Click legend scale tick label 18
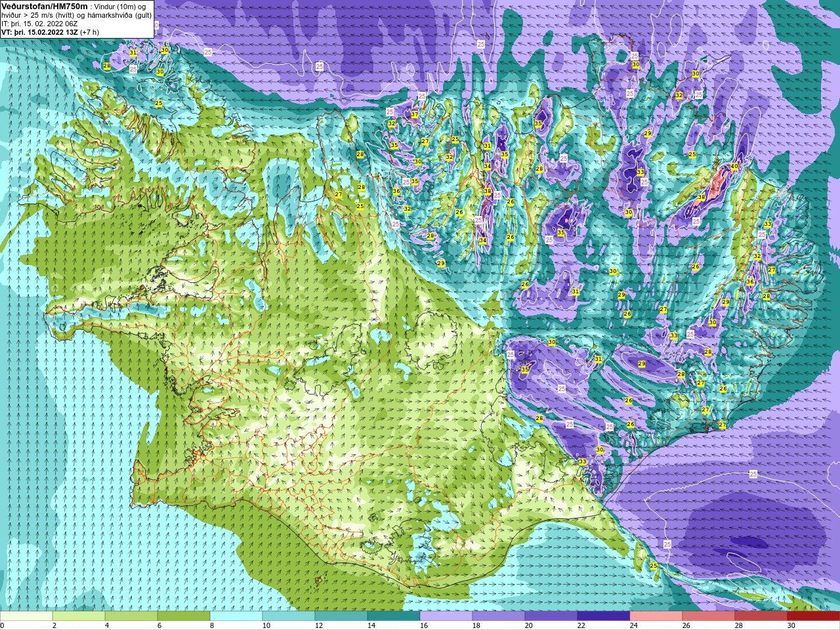 [476, 625]
